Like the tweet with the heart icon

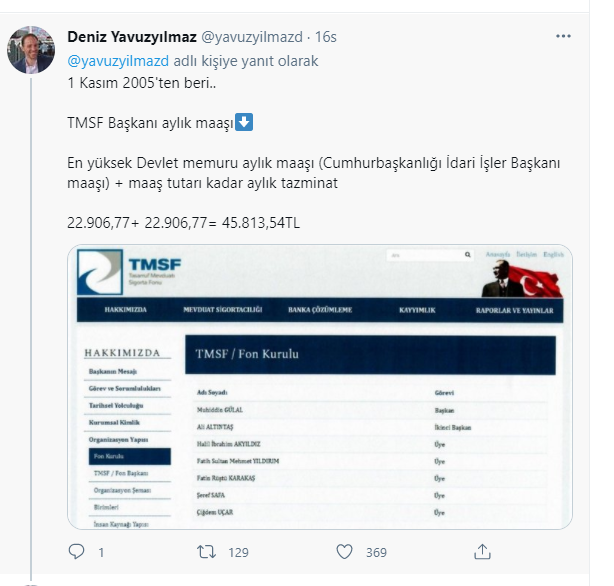[345, 552]
